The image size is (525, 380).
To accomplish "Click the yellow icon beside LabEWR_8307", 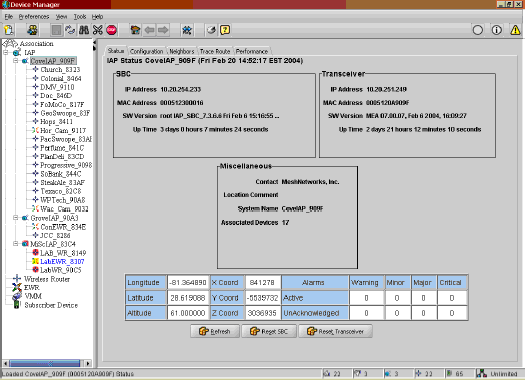I will coord(35,261).
